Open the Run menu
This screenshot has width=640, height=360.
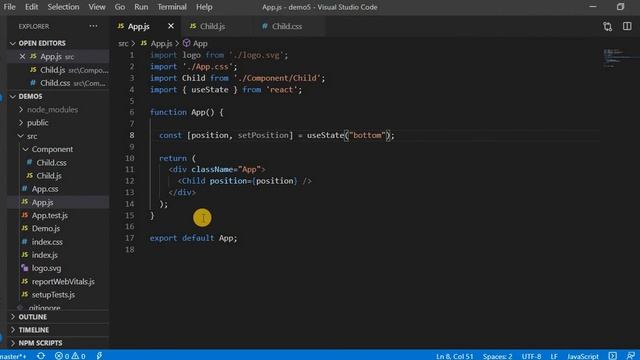pyautogui.click(x=141, y=7)
